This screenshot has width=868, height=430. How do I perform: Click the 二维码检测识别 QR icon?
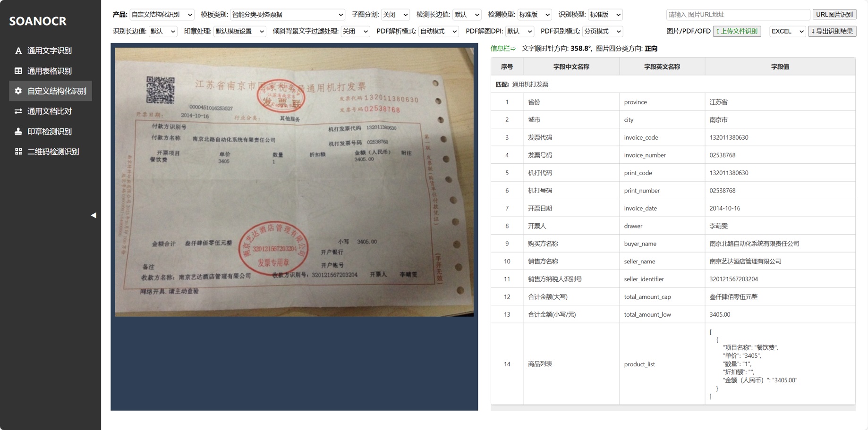pos(18,152)
